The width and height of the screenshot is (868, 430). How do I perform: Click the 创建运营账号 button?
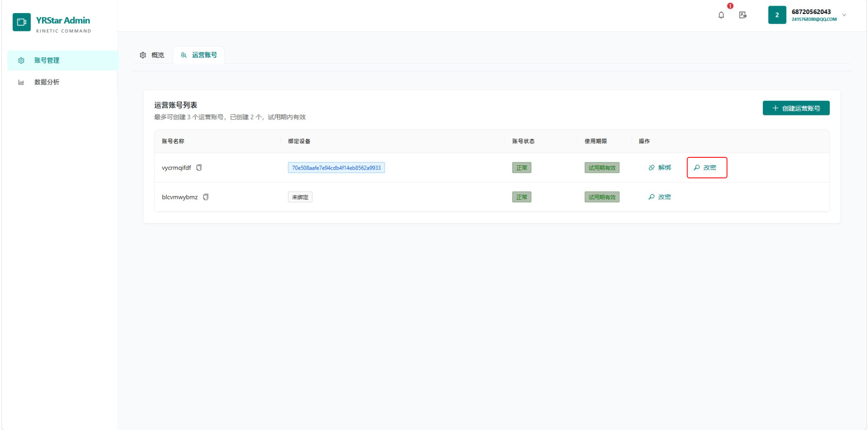pyautogui.click(x=796, y=108)
